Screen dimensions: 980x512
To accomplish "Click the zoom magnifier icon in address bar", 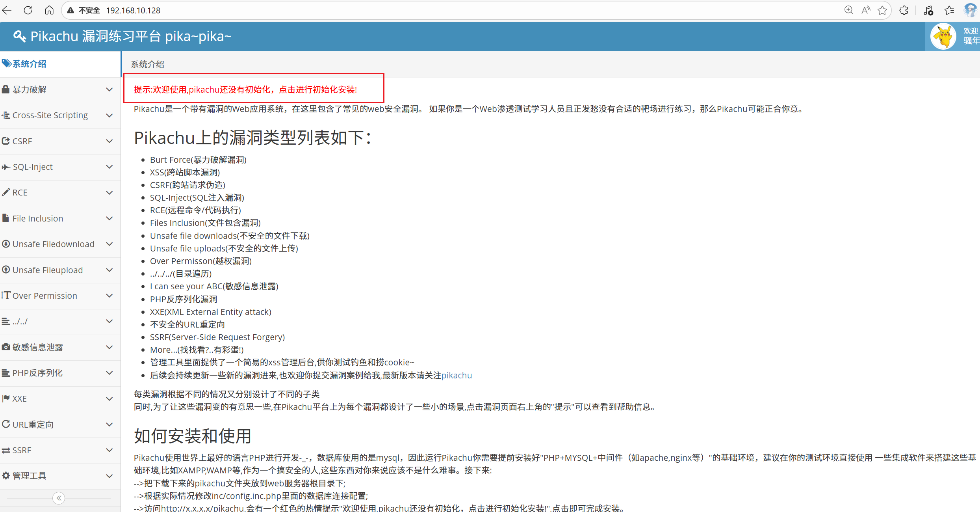I will pyautogui.click(x=849, y=10).
